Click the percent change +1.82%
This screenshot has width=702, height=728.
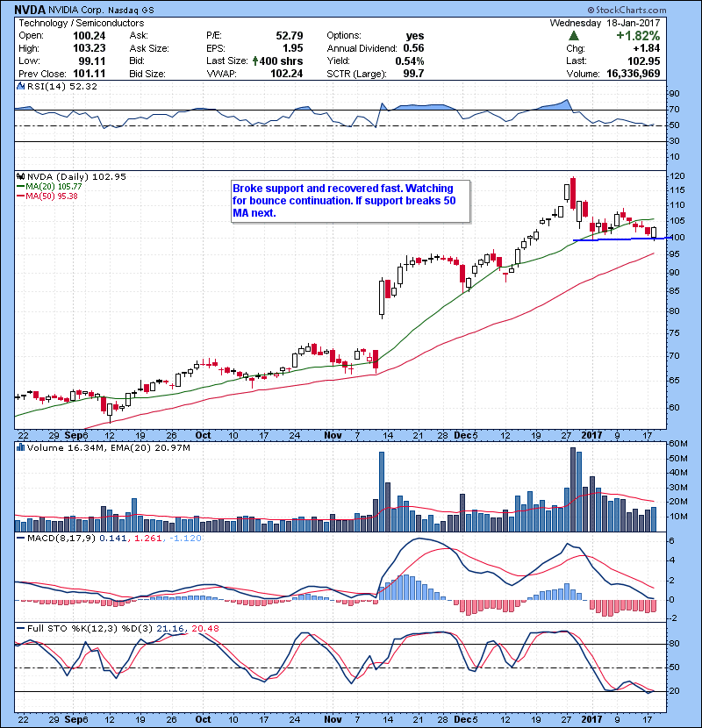click(x=638, y=36)
